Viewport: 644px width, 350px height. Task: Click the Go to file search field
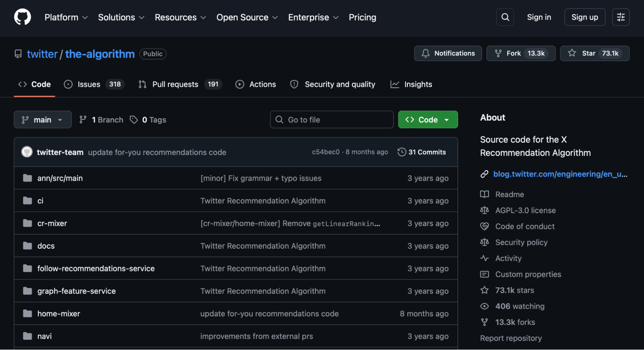(x=332, y=120)
